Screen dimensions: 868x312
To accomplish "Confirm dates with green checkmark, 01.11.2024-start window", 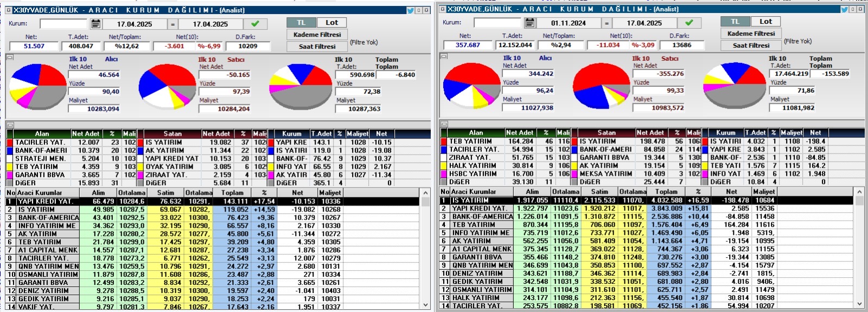I will 689,23.
